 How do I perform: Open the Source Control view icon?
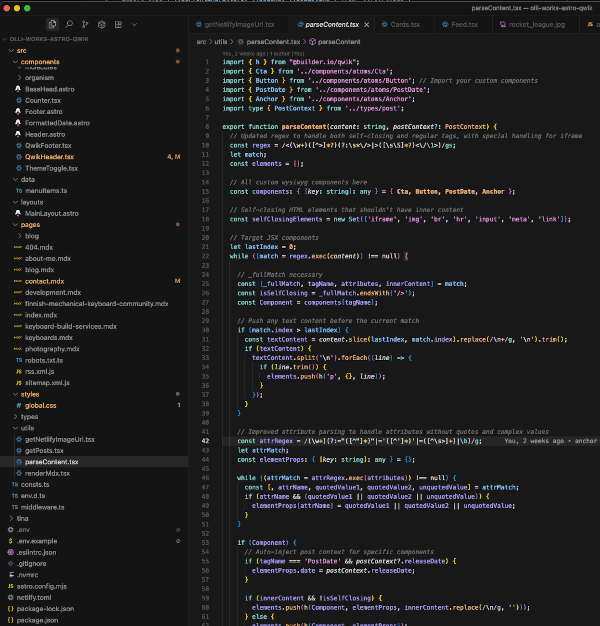coord(85,24)
